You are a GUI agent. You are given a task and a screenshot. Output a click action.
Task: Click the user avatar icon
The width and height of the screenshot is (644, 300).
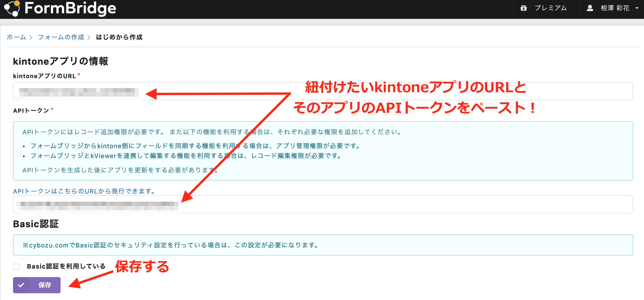point(590,8)
